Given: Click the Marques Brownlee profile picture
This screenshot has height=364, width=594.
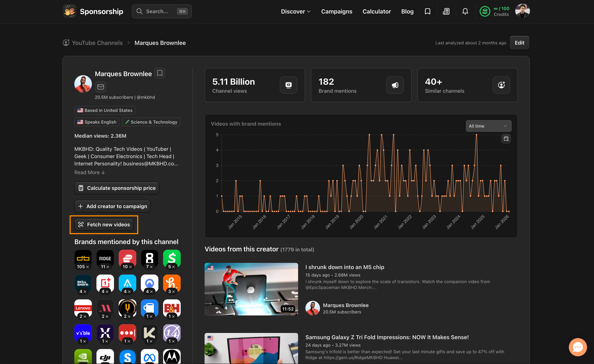Looking at the screenshot, I should (83, 84).
